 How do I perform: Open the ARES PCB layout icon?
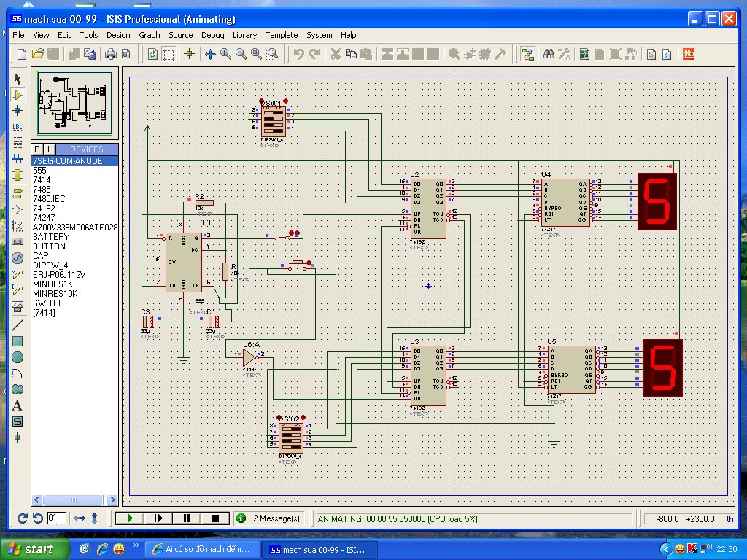688,54
